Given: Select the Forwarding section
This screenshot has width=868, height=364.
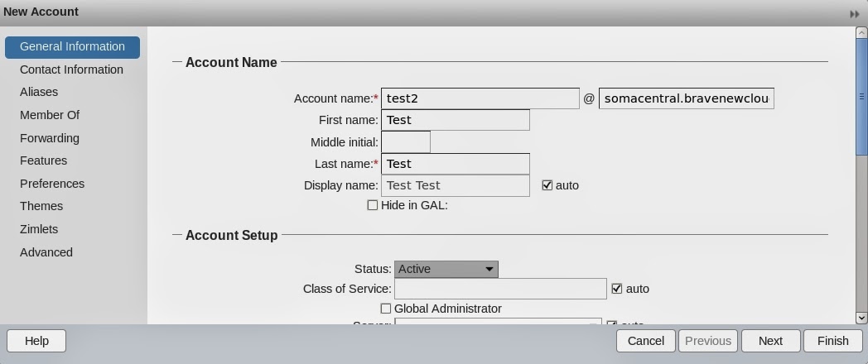Looking at the screenshot, I should [x=50, y=138].
